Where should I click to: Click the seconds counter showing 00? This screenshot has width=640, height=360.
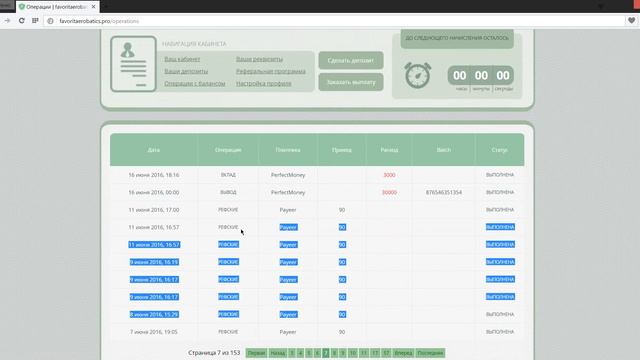[503, 76]
